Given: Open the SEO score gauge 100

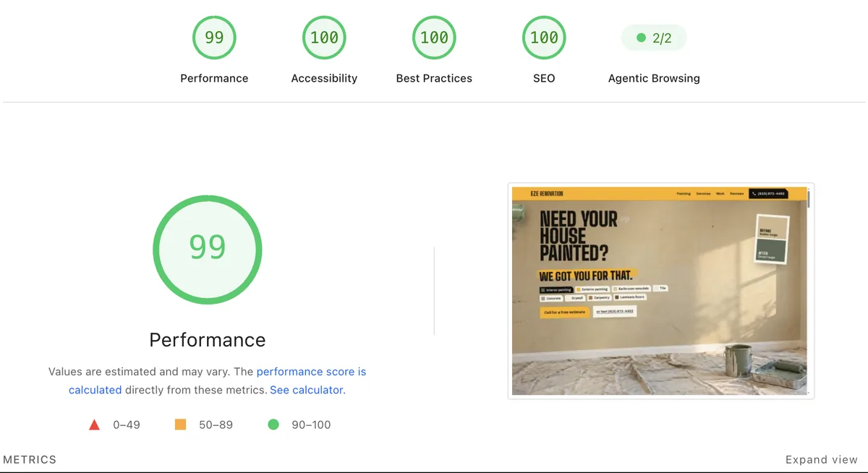Looking at the screenshot, I should 544,38.
